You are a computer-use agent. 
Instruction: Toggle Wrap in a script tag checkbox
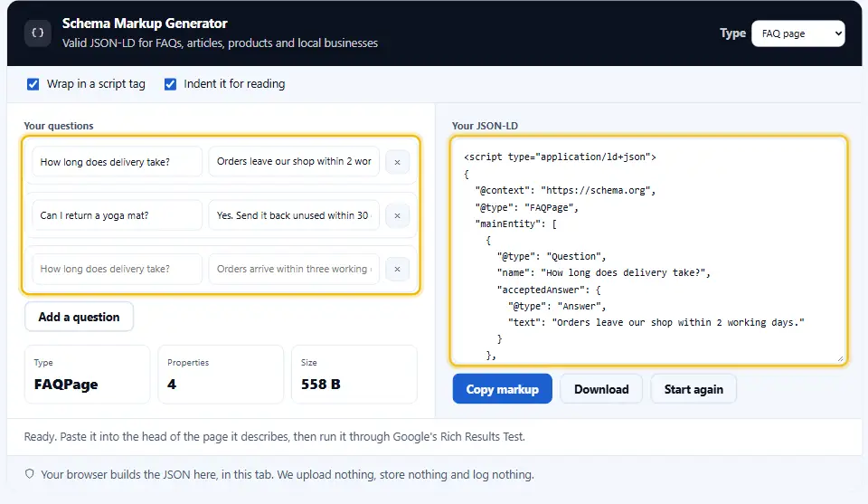click(33, 84)
